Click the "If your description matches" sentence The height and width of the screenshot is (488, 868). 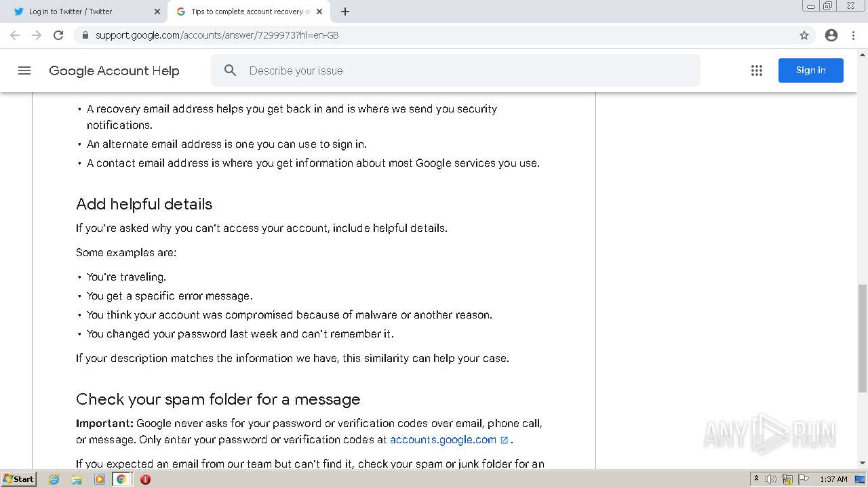292,358
